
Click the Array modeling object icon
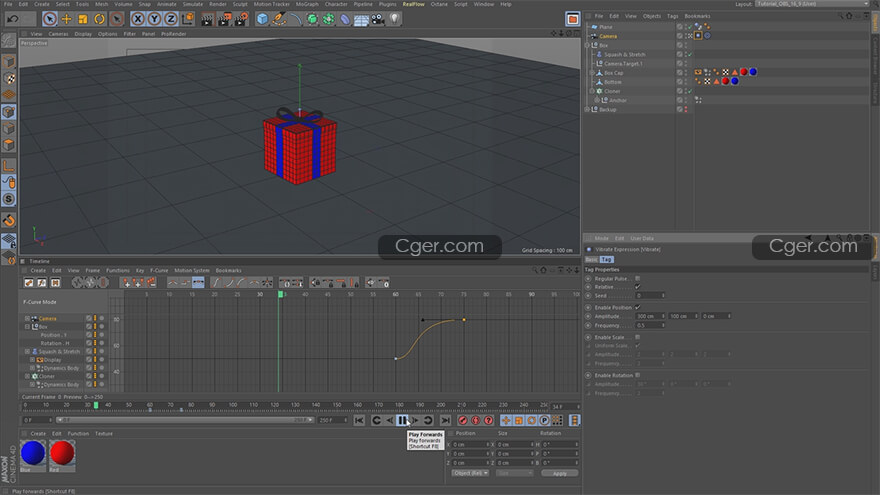coord(328,19)
